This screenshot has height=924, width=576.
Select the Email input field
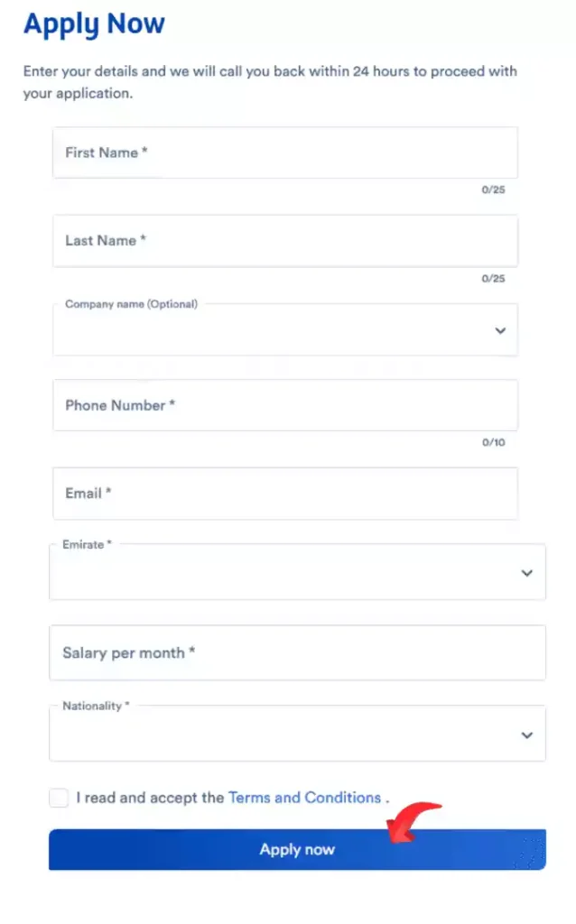pos(285,494)
